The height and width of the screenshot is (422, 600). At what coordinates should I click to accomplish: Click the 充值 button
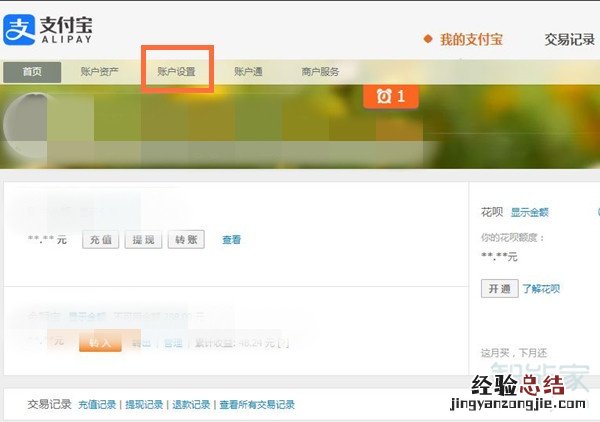click(x=101, y=240)
